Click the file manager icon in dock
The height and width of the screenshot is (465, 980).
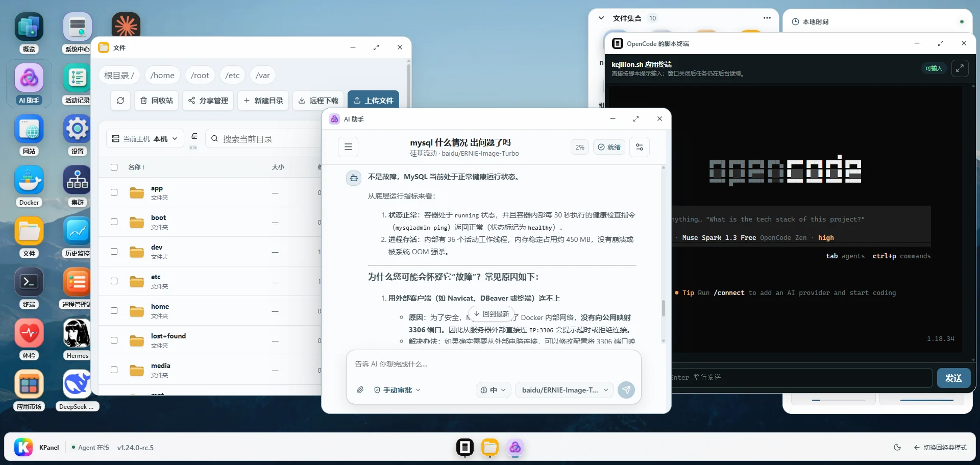point(490,447)
